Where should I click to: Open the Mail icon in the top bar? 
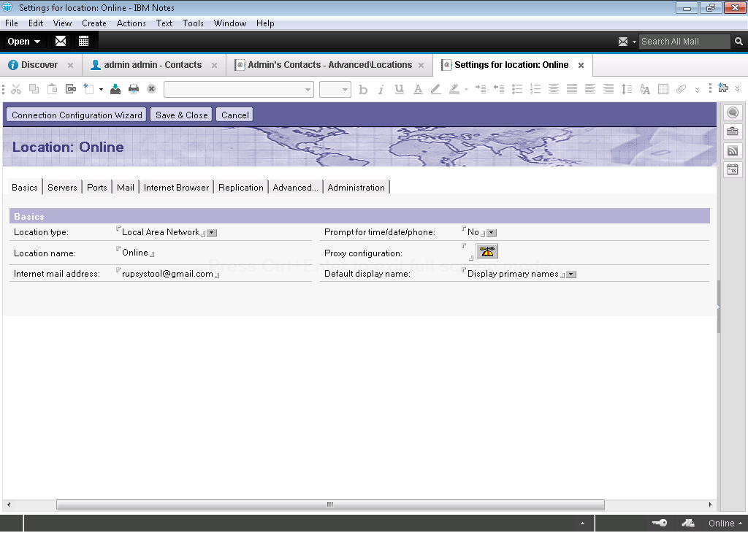tap(61, 42)
